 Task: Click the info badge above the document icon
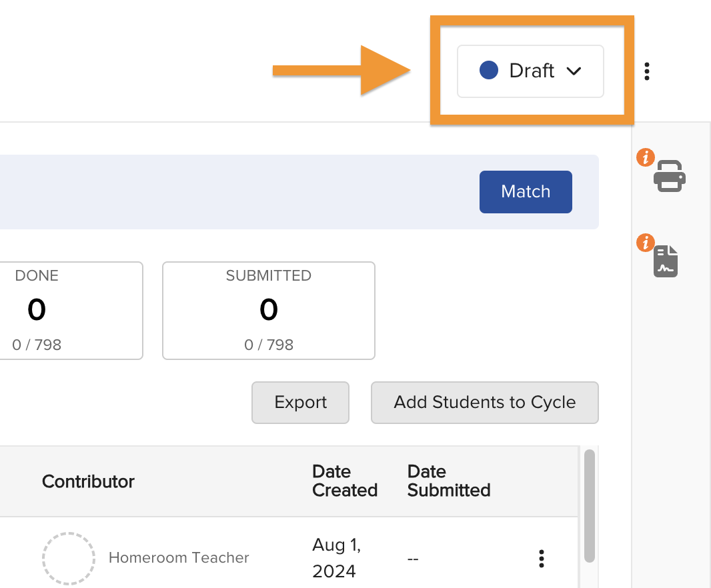click(x=645, y=243)
